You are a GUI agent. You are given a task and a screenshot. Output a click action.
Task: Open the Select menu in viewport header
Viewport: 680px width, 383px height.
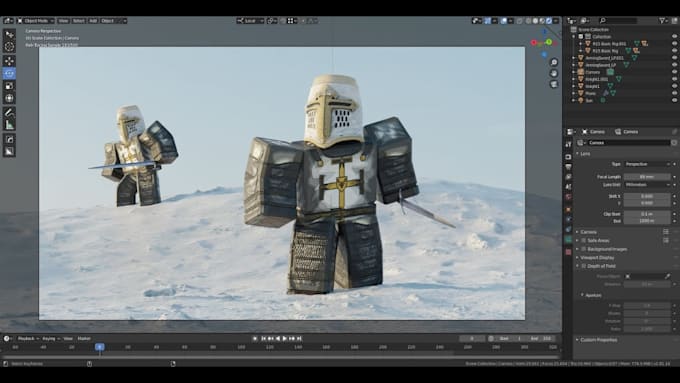[x=78, y=20]
